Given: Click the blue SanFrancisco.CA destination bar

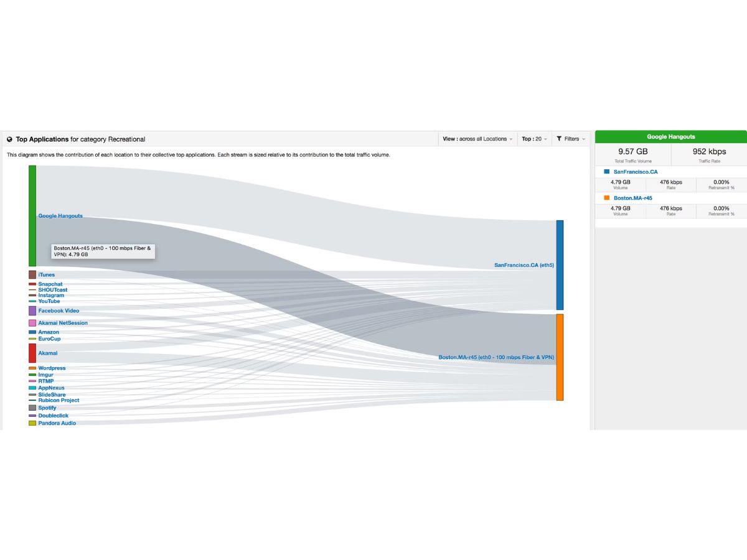Looking at the screenshot, I should pos(560,265).
